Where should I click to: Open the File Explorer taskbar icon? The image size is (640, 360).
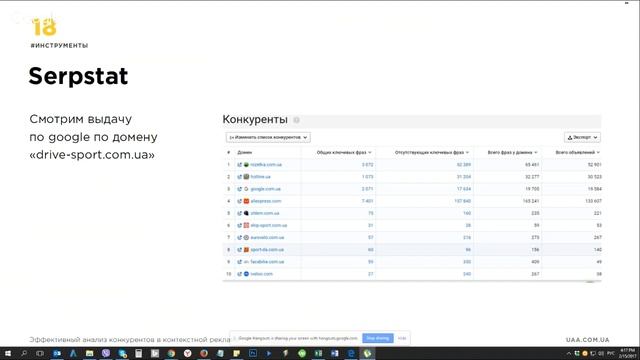[x=89, y=353]
